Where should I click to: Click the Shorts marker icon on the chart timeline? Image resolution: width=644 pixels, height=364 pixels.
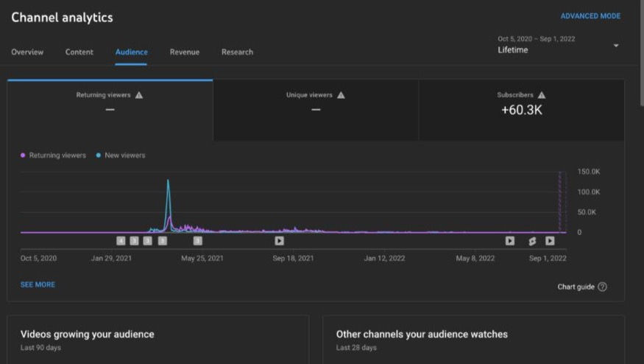tap(532, 241)
